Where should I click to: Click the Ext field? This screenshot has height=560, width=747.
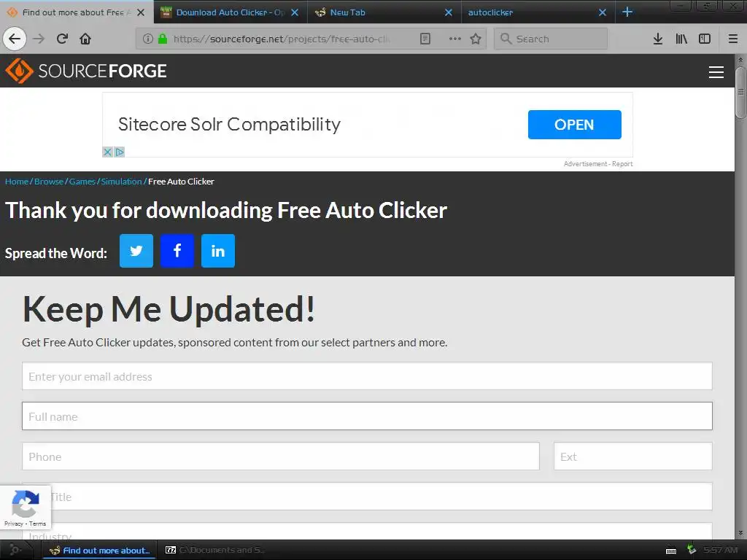point(632,456)
